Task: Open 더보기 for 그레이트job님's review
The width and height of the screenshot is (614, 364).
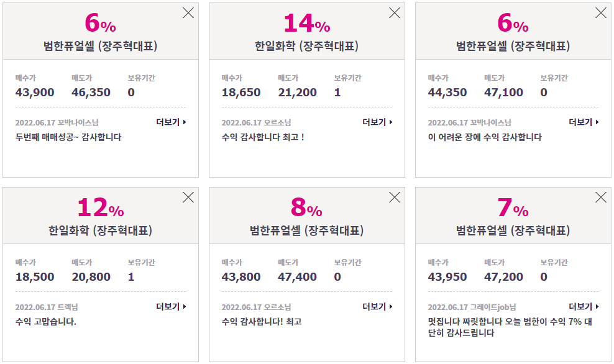Action: (x=584, y=306)
